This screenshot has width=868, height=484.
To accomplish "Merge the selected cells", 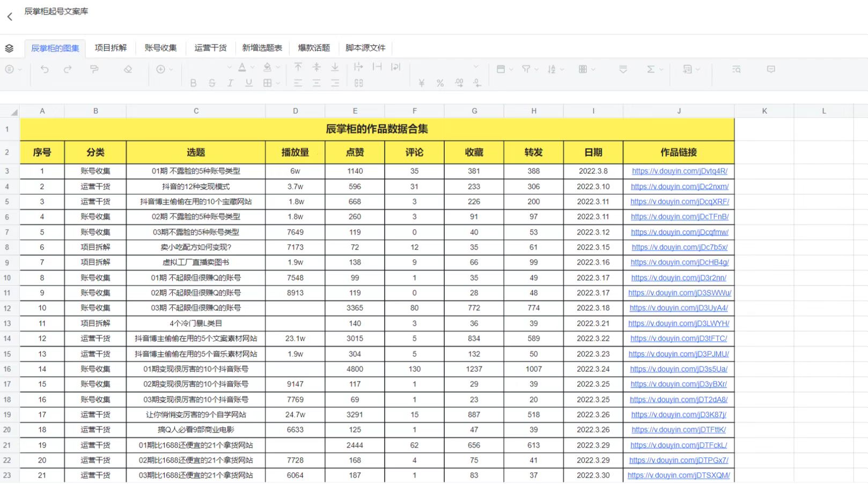I will click(358, 83).
